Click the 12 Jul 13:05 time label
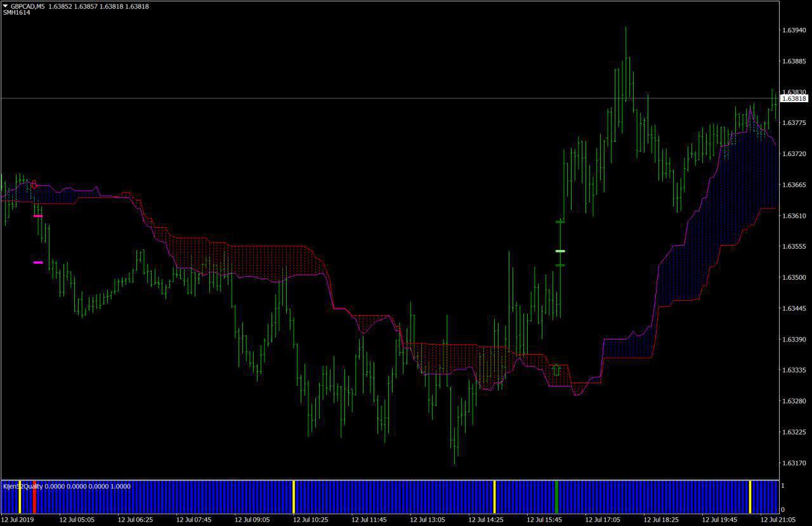Image resolution: width=812 pixels, height=526 pixels. [x=428, y=519]
